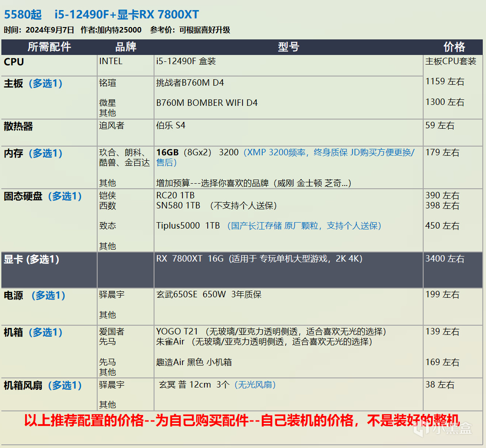
Task: Select the 'CPU' row label
Action: tap(14, 62)
